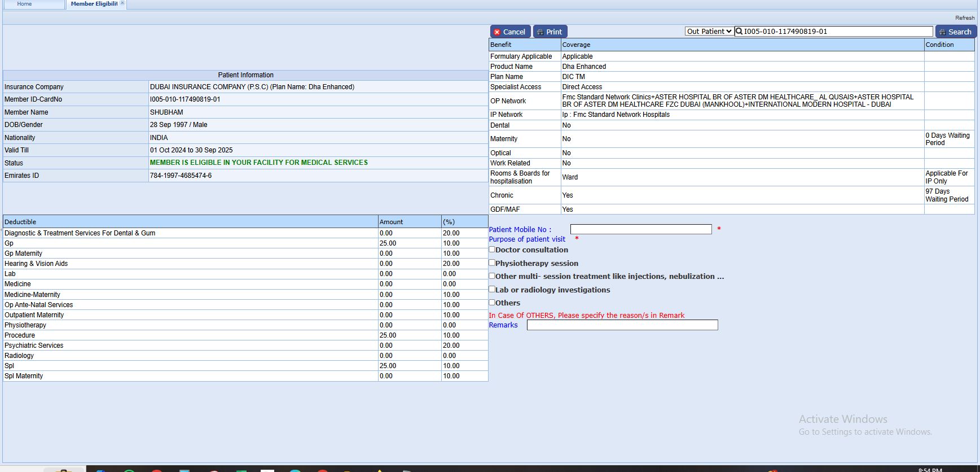Click the binoculars icon on Search button
Viewport: 980px width, 472px height.
[x=942, y=32]
